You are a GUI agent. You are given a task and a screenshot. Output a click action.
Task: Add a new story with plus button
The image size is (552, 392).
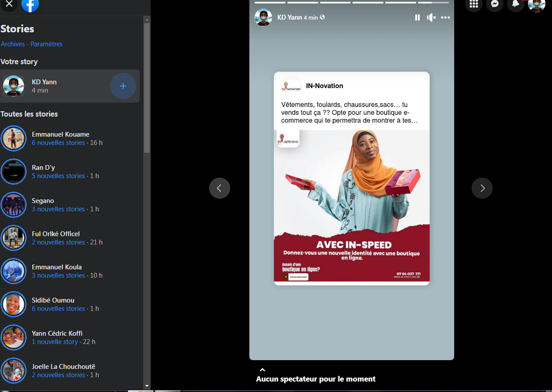coord(123,86)
